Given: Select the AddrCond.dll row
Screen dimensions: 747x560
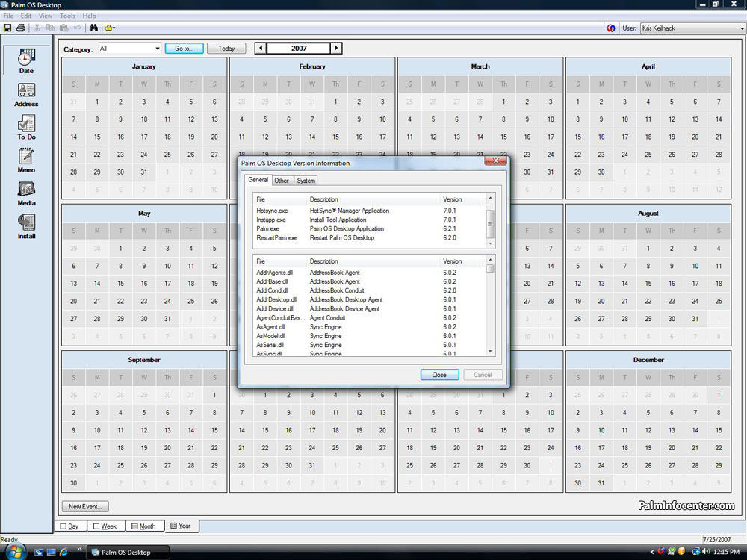Looking at the screenshot, I should pos(370,290).
